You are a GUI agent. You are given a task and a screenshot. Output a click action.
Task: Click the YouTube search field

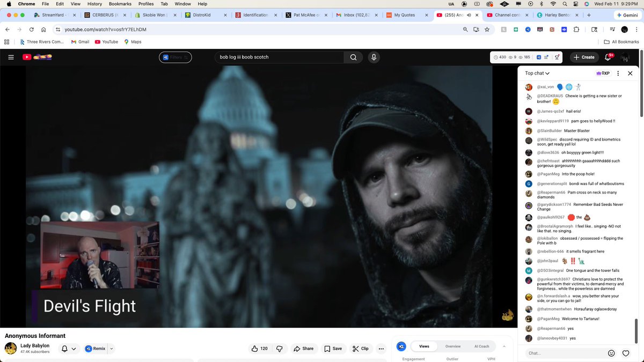(279, 57)
